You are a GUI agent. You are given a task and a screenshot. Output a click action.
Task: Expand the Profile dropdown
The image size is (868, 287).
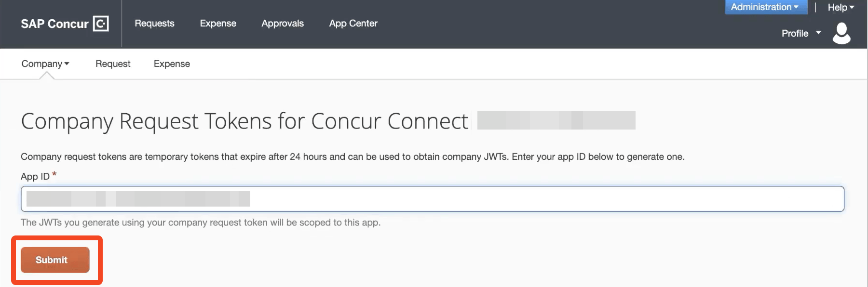point(801,33)
